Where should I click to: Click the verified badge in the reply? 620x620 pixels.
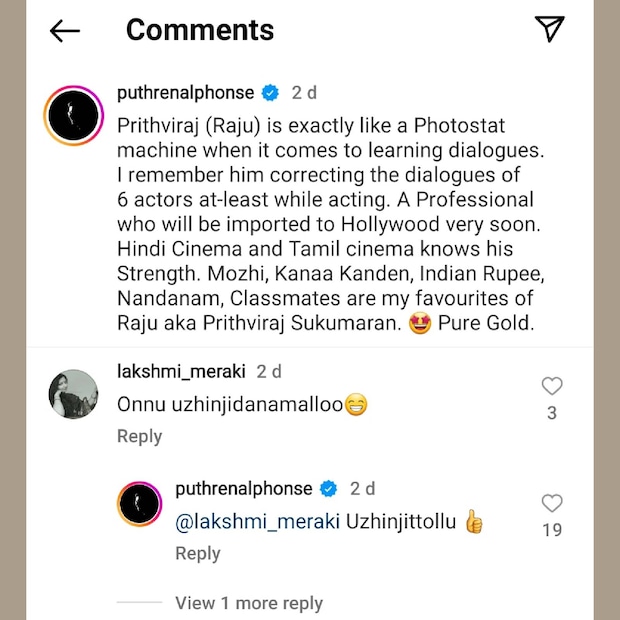(328, 489)
